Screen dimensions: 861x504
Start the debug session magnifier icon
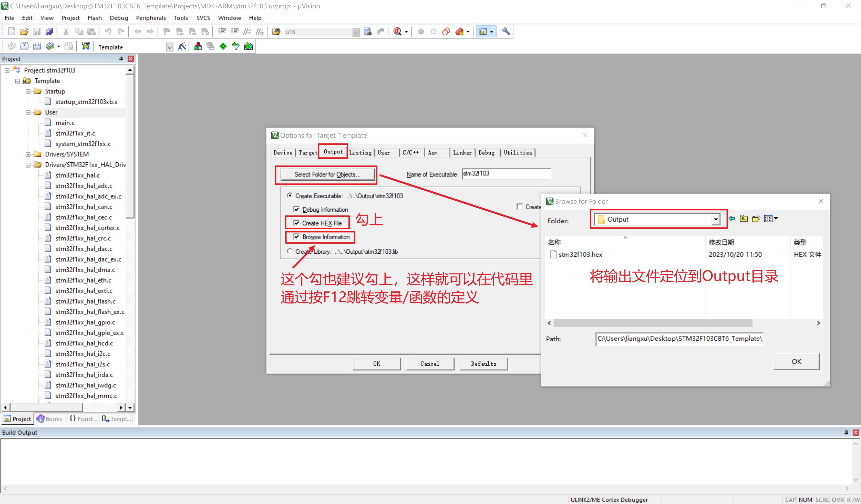coord(397,32)
